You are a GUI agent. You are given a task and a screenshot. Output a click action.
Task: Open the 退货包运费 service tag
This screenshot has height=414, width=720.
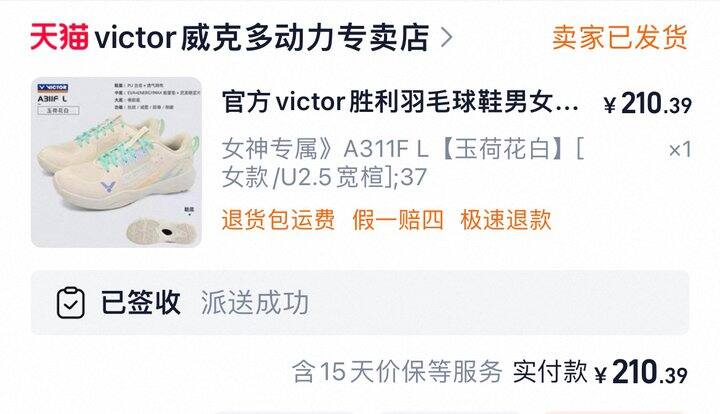(x=278, y=219)
